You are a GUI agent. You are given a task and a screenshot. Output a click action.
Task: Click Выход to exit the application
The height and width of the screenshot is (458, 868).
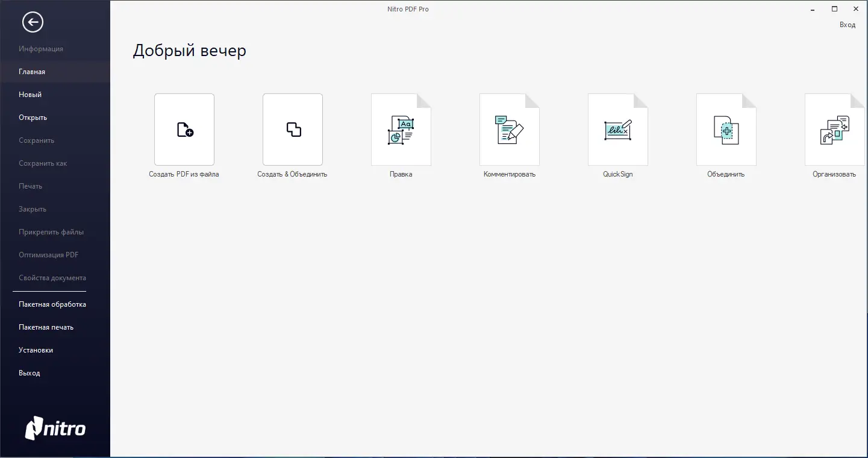(30, 372)
